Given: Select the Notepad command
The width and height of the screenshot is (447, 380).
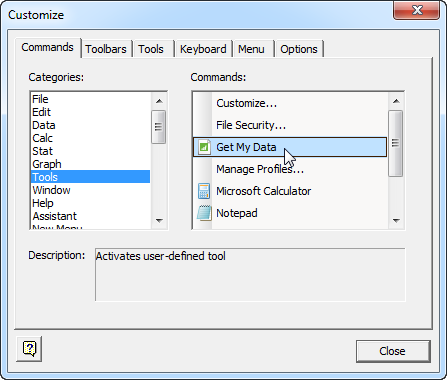Looking at the screenshot, I should (290, 213).
